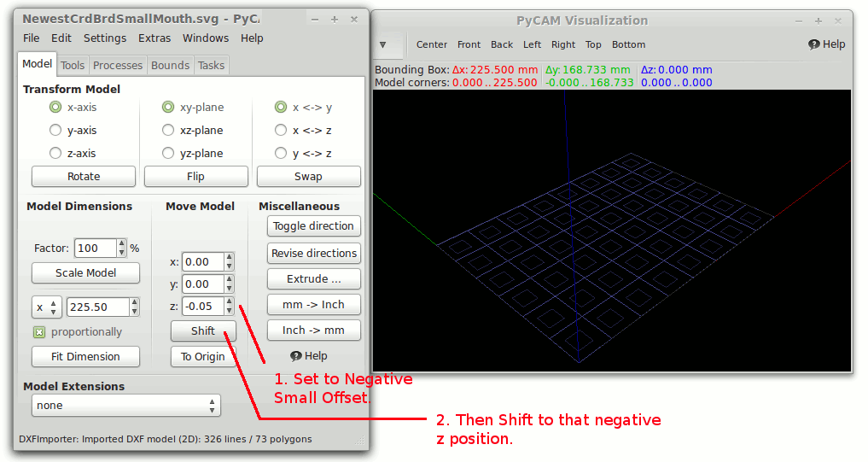Switch to the Tools tab
This screenshot has width=868, height=462.
[73, 66]
